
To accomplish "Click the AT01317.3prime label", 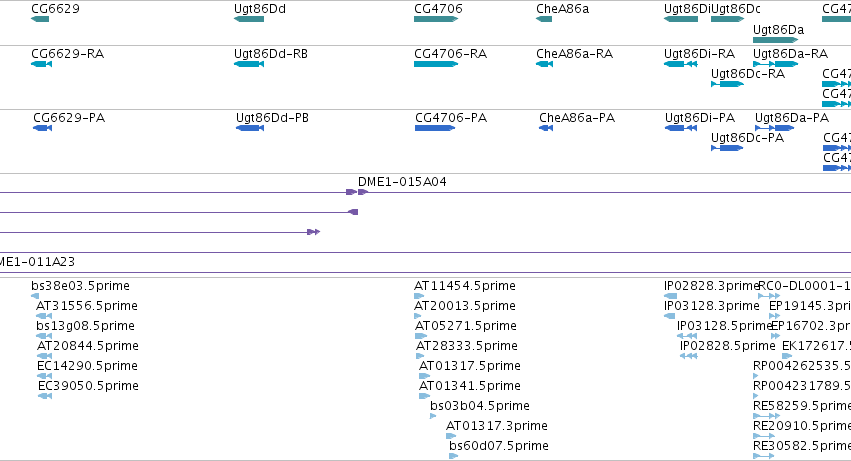I will pyautogui.click(x=497, y=426).
